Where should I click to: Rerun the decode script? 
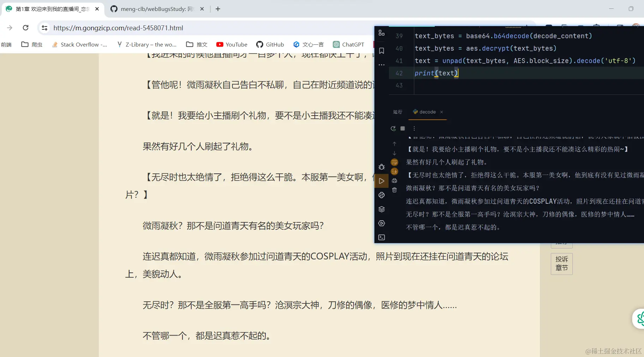click(x=393, y=128)
